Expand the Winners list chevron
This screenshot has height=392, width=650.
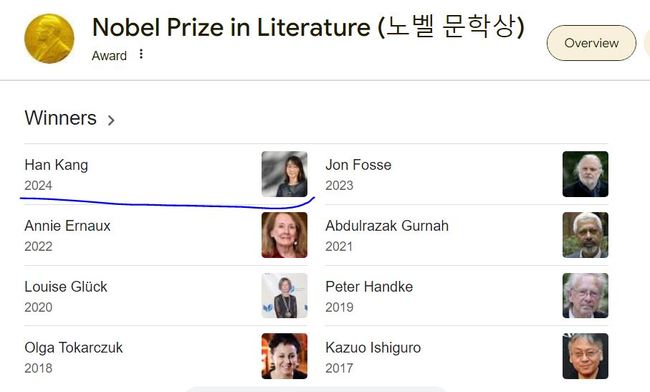click(111, 120)
